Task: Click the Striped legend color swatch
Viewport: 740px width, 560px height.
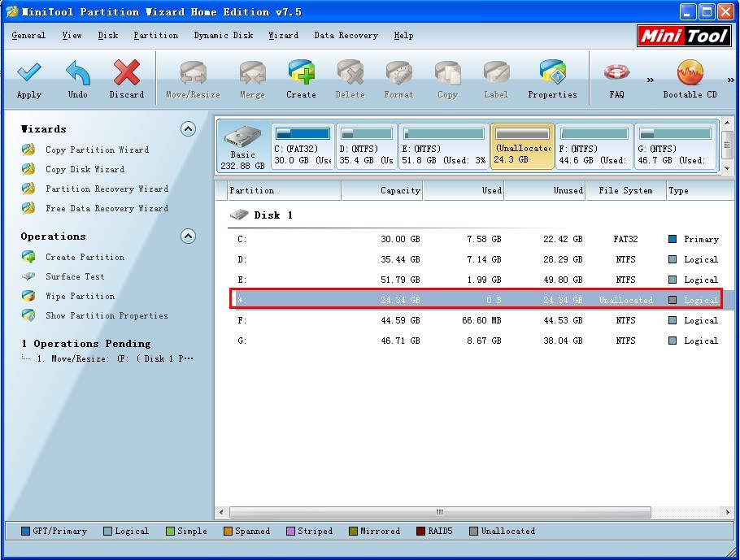Action: (x=291, y=532)
